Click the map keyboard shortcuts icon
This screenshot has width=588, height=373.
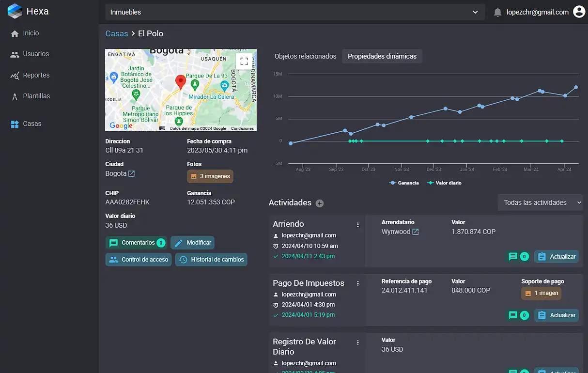[162, 128]
